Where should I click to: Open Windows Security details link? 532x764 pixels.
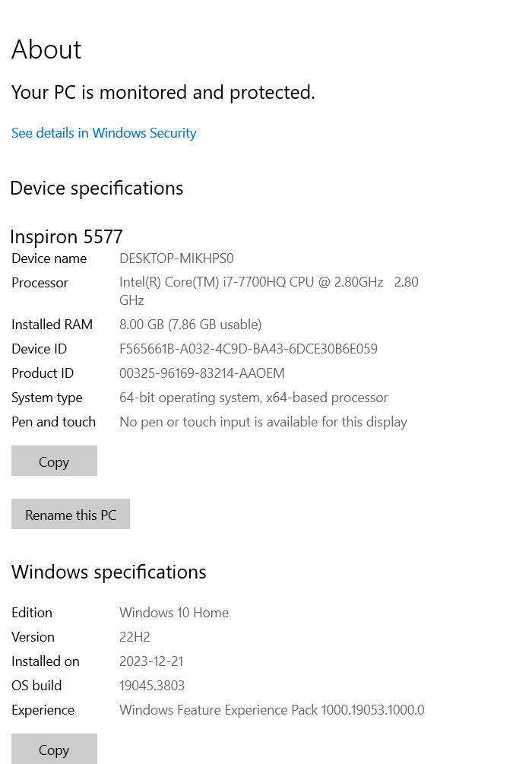(103, 133)
